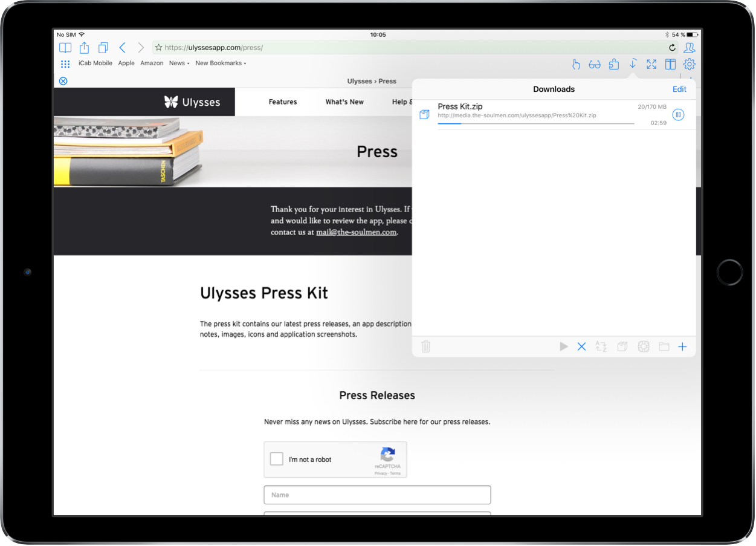
Task: Check the I'm not a robot checkbox
Action: coord(277,459)
